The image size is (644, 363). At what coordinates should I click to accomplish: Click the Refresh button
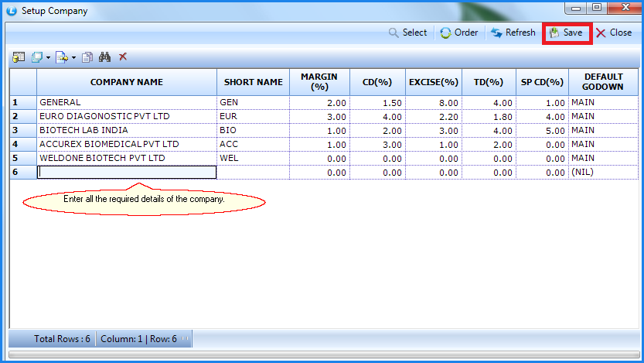click(x=513, y=33)
